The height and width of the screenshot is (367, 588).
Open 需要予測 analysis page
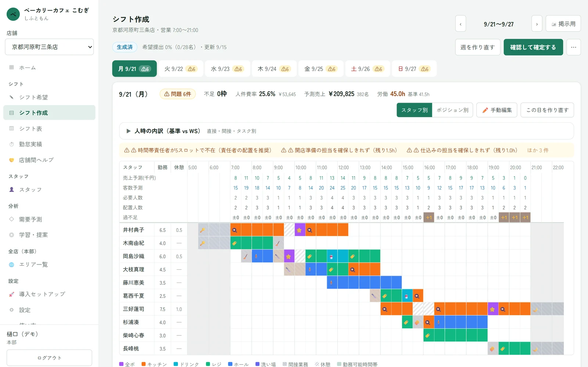click(x=49, y=219)
